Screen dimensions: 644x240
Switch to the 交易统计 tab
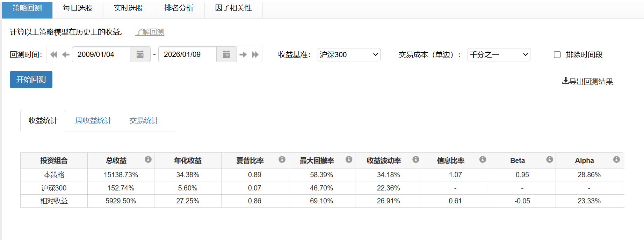point(144,121)
